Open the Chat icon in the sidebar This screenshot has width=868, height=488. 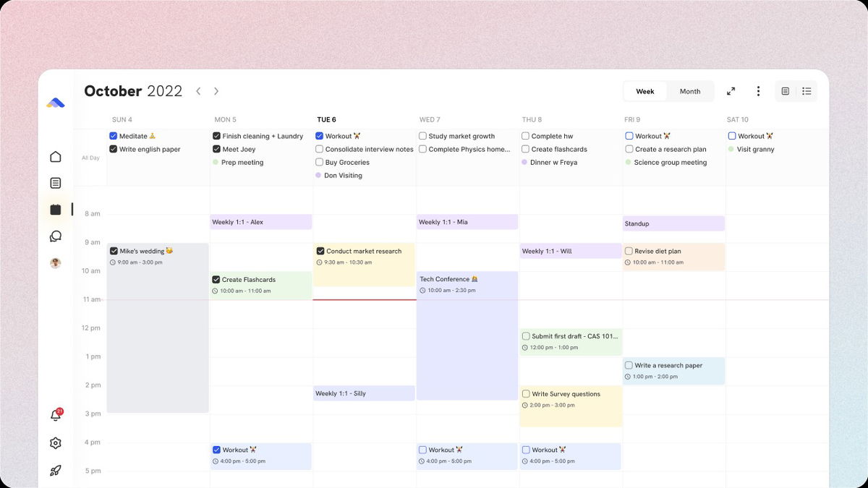click(56, 236)
